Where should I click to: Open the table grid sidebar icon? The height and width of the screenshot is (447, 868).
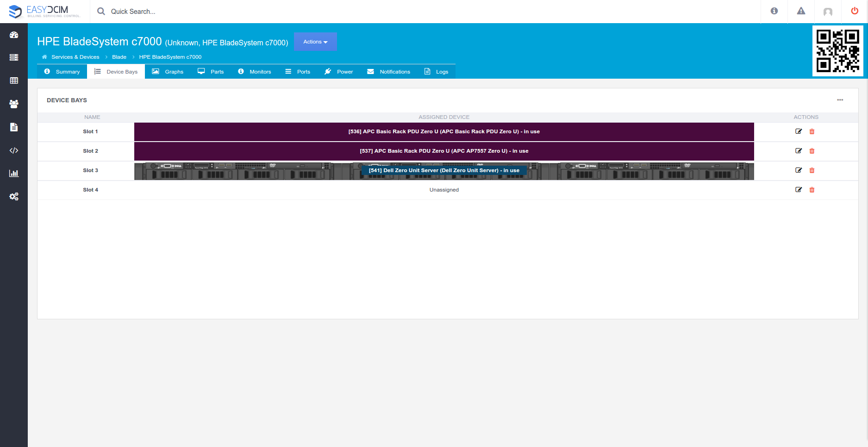coord(14,81)
